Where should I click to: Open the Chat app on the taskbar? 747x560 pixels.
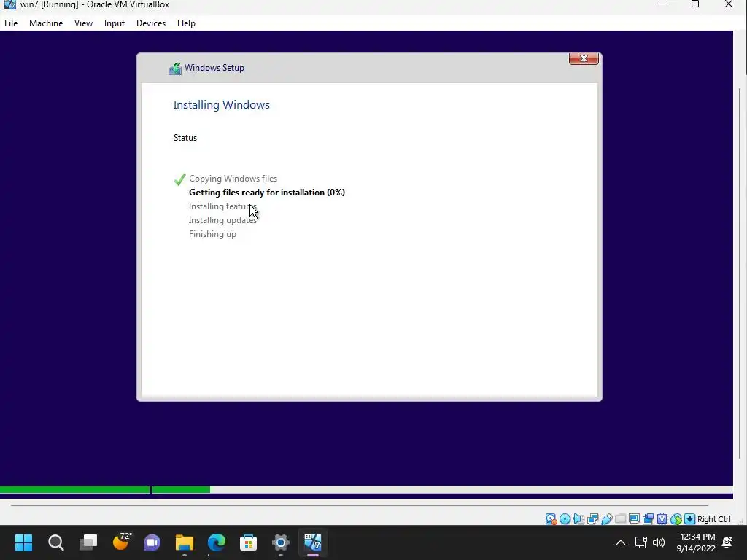pos(152,542)
